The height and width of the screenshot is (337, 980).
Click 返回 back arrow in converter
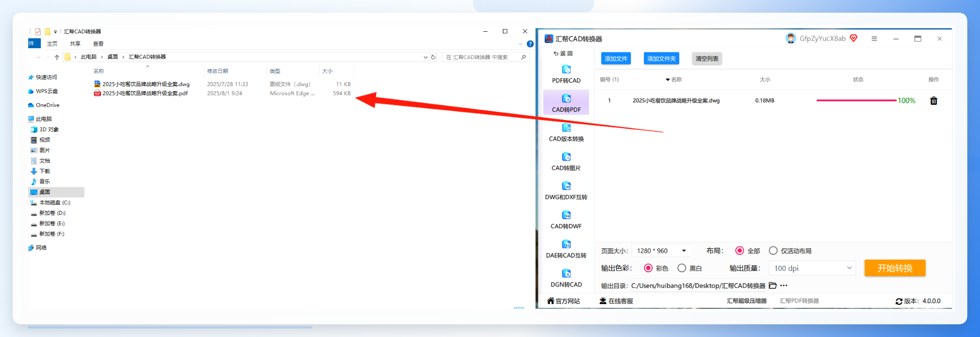pos(563,53)
